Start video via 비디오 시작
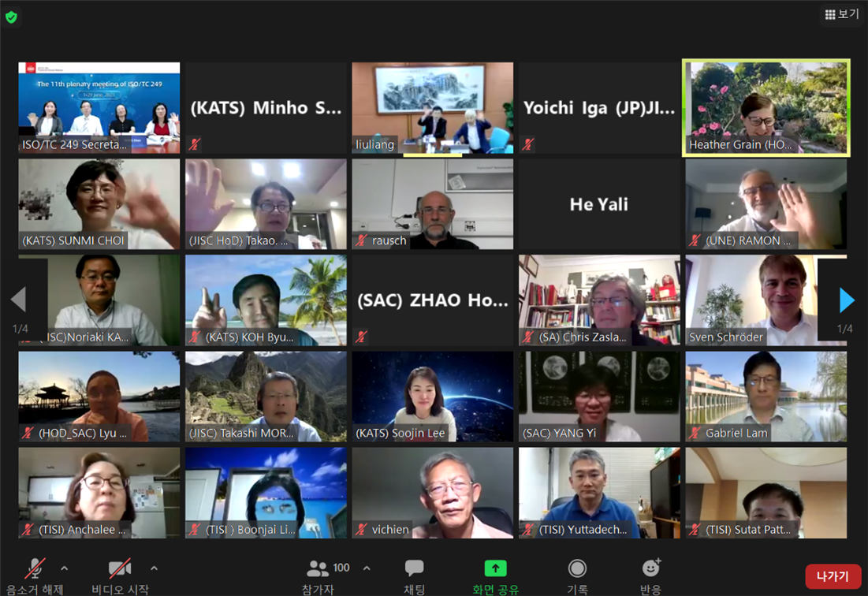The height and width of the screenshot is (596, 868). click(x=120, y=568)
